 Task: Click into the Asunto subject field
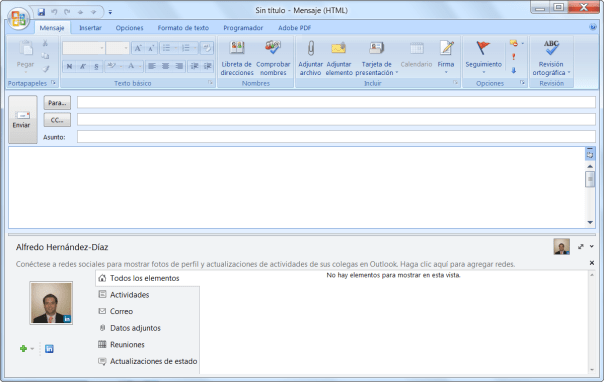pos(336,137)
